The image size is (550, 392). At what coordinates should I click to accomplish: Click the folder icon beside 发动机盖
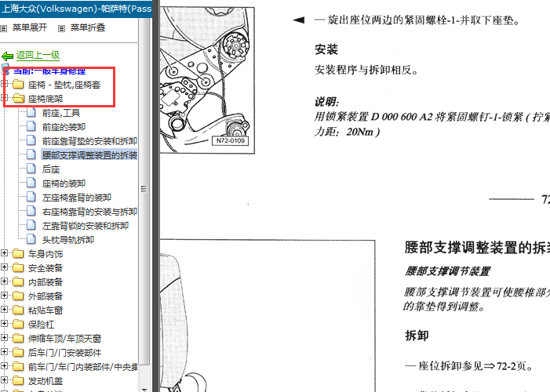(x=18, y=380)
